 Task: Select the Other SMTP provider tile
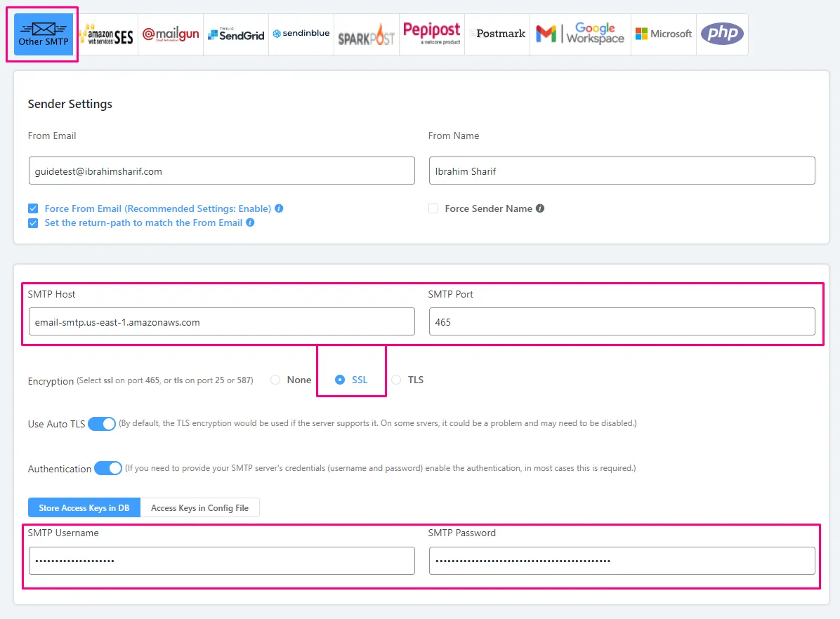43,34
